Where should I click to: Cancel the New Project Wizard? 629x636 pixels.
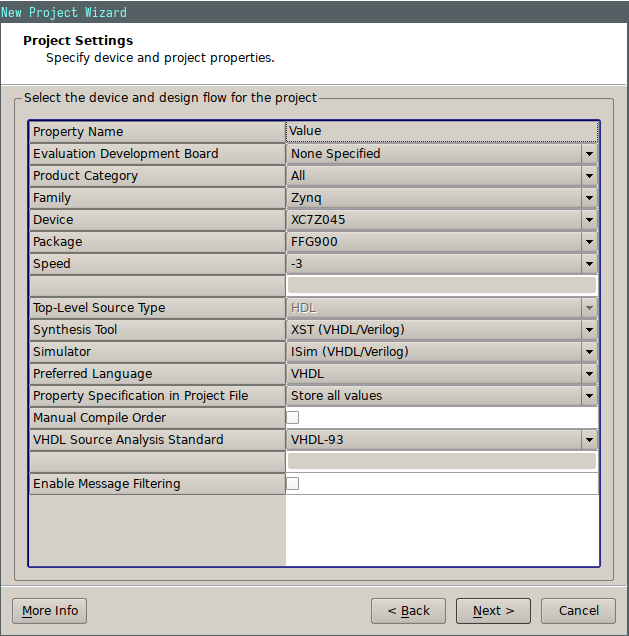[578, 611]
